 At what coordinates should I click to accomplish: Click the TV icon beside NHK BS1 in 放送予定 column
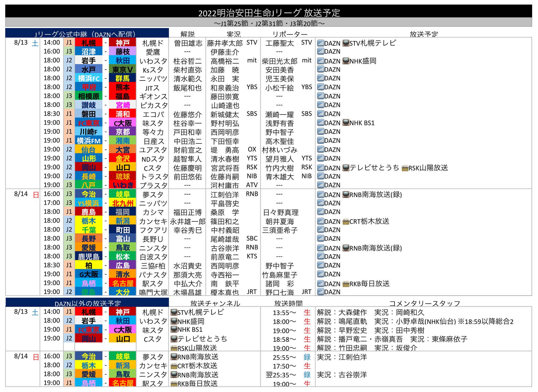[346, 123]
